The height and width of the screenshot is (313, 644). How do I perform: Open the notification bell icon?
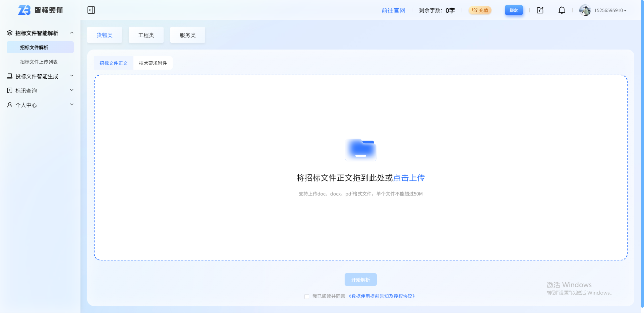click(562, 10)
